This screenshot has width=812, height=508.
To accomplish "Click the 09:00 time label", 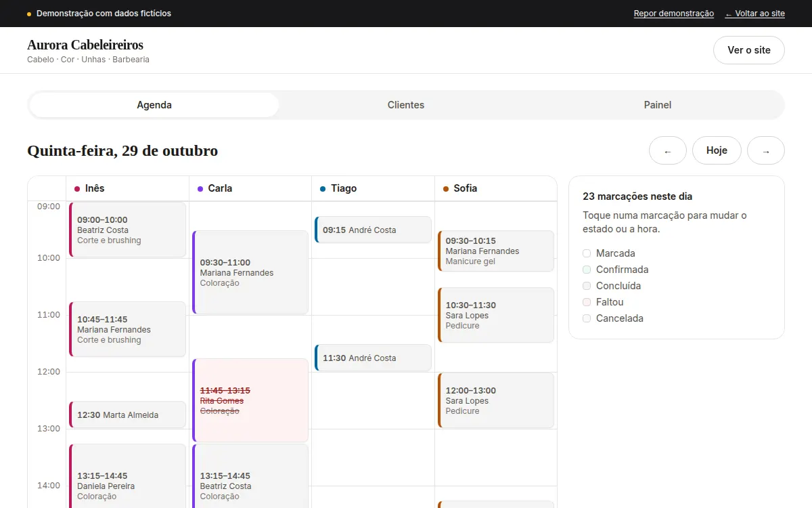I will pos(49,207).
